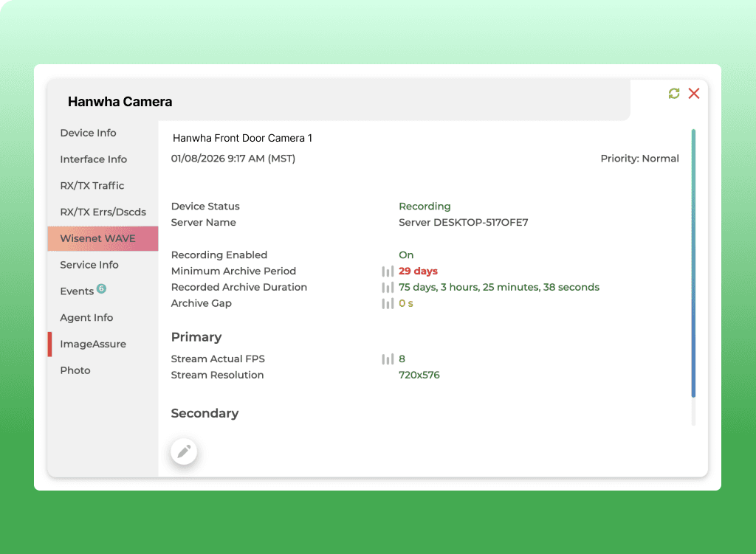The image size is (756, 554).
Task: Open the ImageAssure tab
Action: [x=103, y=344]
